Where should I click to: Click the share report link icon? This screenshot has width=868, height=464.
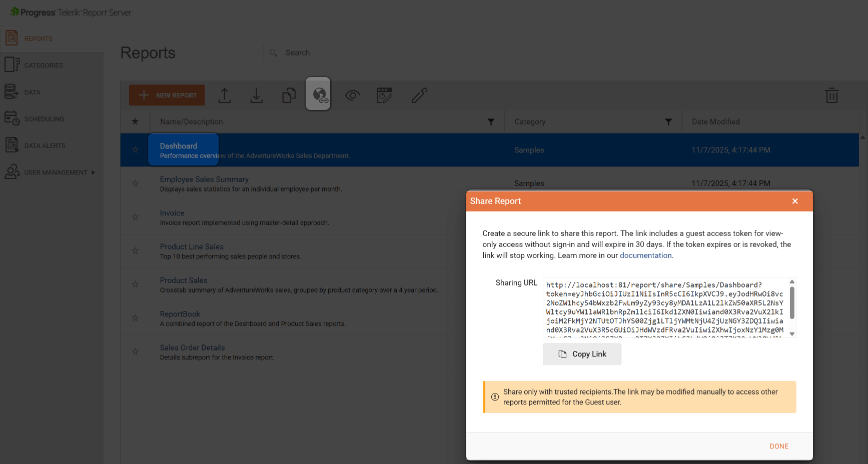coord(318,94)
